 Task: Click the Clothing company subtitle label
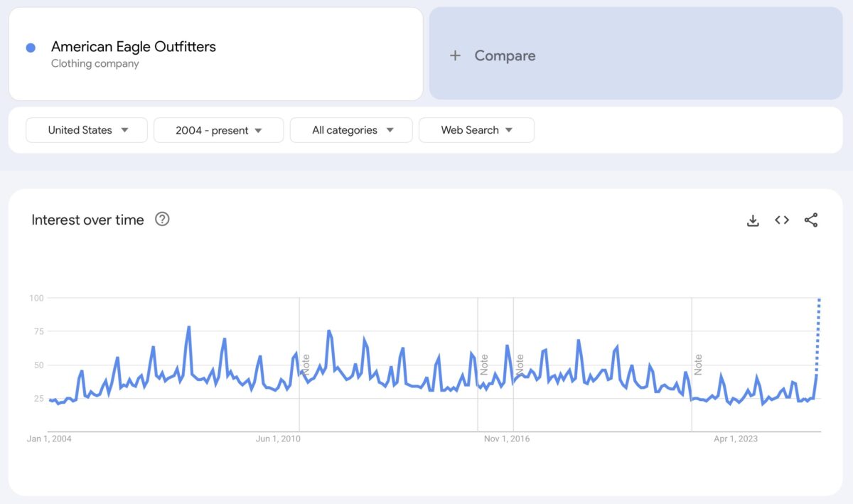click(95, 64)
